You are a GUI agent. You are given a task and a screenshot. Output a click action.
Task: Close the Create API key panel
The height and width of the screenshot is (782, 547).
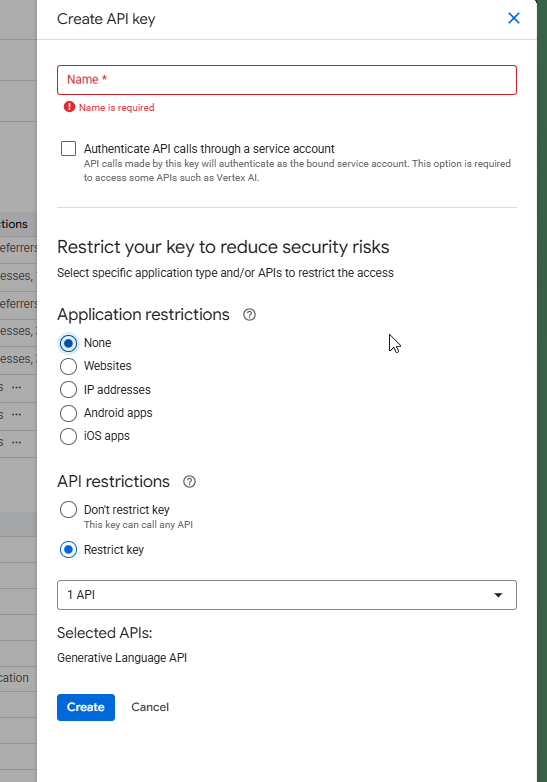(x=514, y=18)
